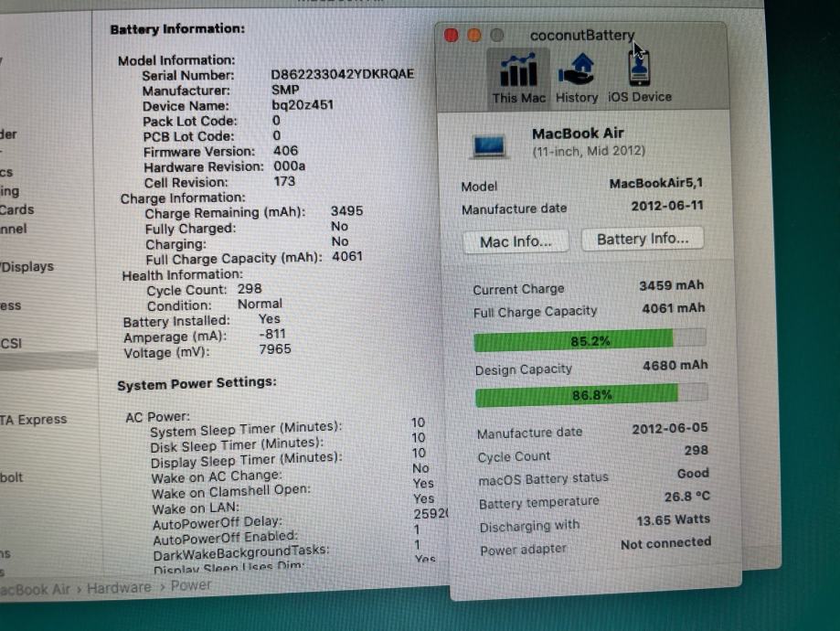This screenshot has width=840, height=631.
Task: Select Cards item in System Information sidebar
Action: coord(16,209)
